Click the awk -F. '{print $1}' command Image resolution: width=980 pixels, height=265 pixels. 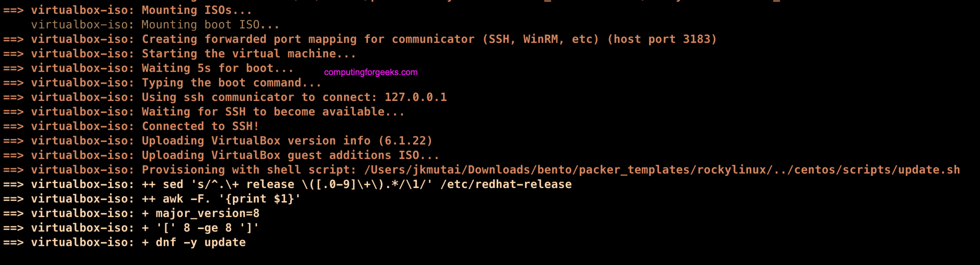coord(232,199)
